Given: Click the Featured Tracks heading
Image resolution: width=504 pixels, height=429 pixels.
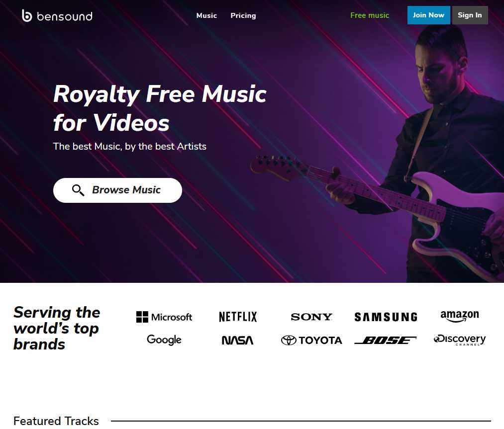Looking at the screenshot, I should pyautogui.click(x=56, y=421).
